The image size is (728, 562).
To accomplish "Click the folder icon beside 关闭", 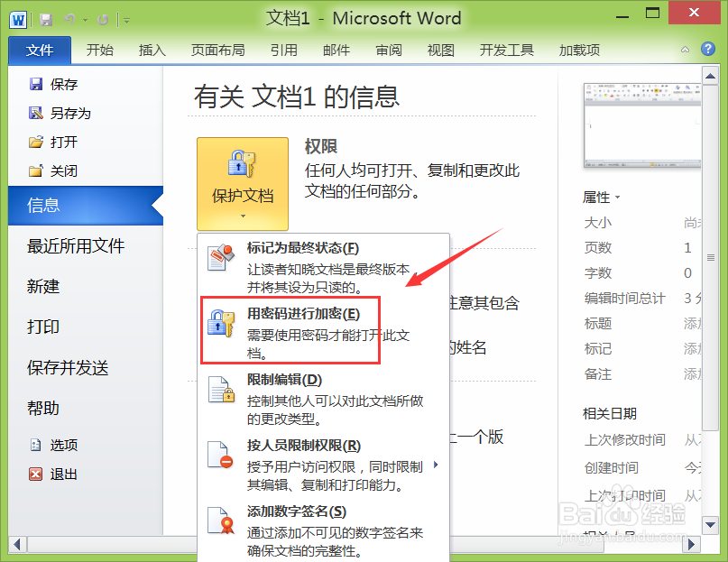I will click(x=36, y=170).
